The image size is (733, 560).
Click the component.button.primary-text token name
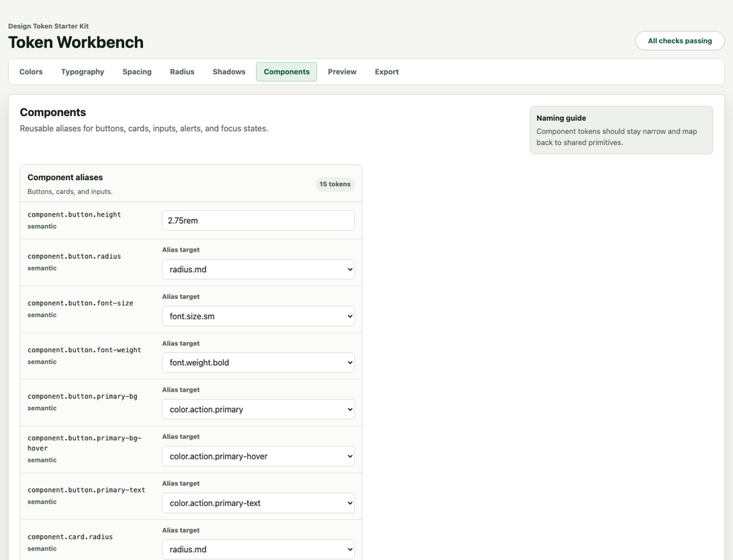pyautogui.click(x=87, y=490)
